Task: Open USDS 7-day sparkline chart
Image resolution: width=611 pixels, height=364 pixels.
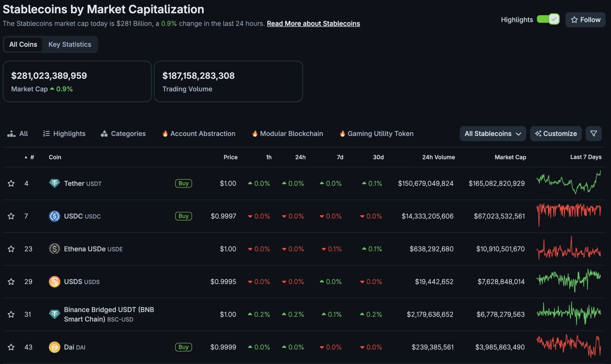Action: coord(569,280)
